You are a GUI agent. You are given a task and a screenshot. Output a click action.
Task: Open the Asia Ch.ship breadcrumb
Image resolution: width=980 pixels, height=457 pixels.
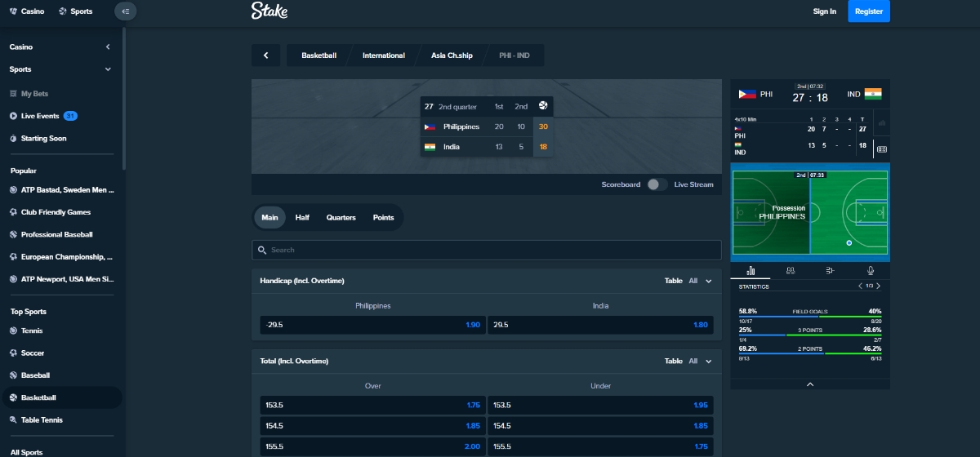(x=452, y=55)
